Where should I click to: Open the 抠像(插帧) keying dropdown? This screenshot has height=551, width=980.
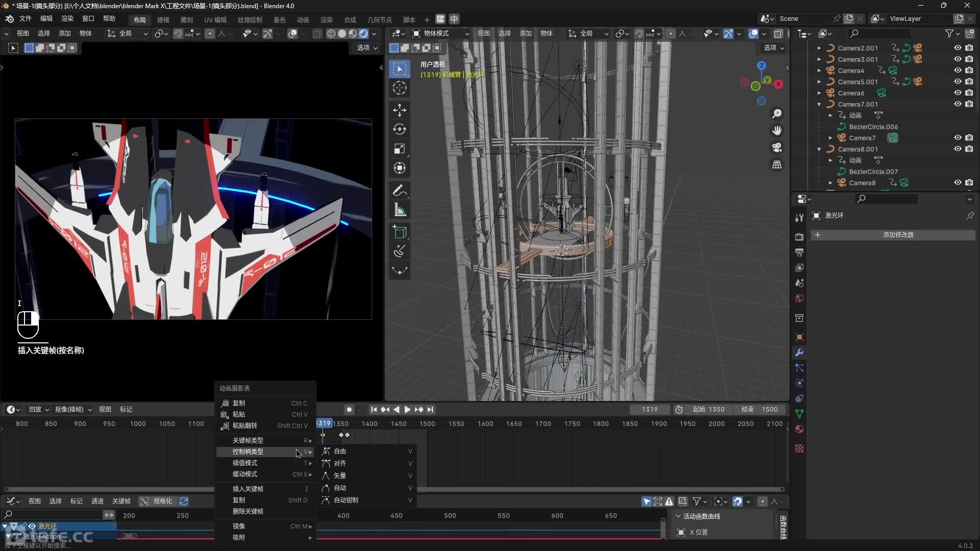73,410
